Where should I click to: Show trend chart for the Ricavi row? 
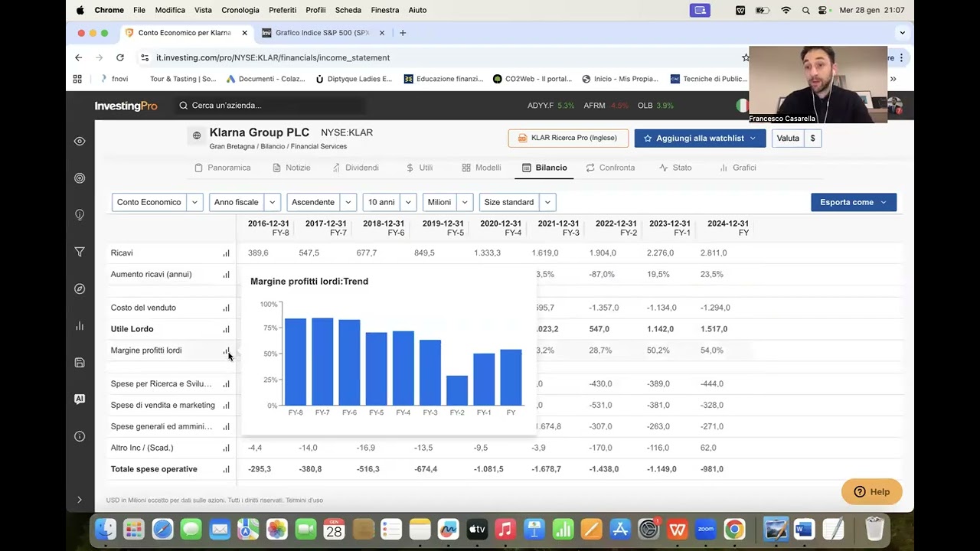[226, 253]
